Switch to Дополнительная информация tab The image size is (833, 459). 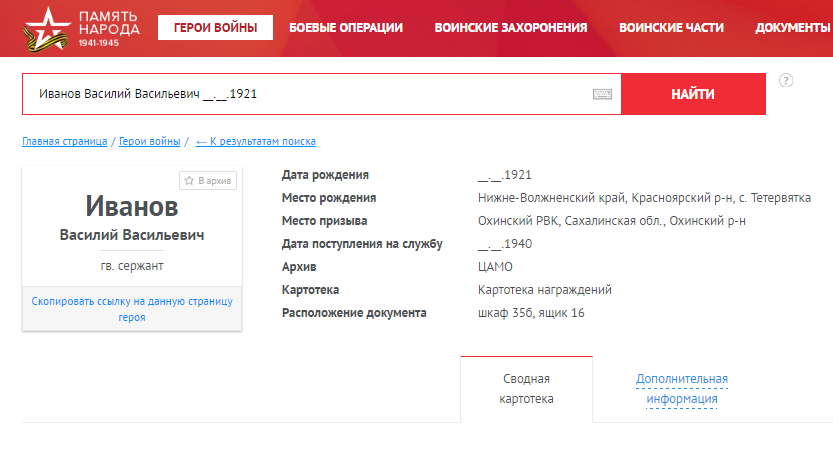682,389
